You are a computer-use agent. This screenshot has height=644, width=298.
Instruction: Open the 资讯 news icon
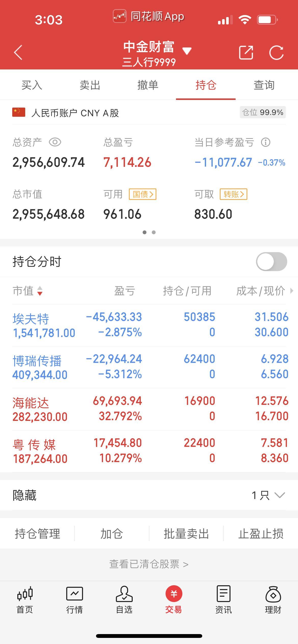tap(223, 600)
